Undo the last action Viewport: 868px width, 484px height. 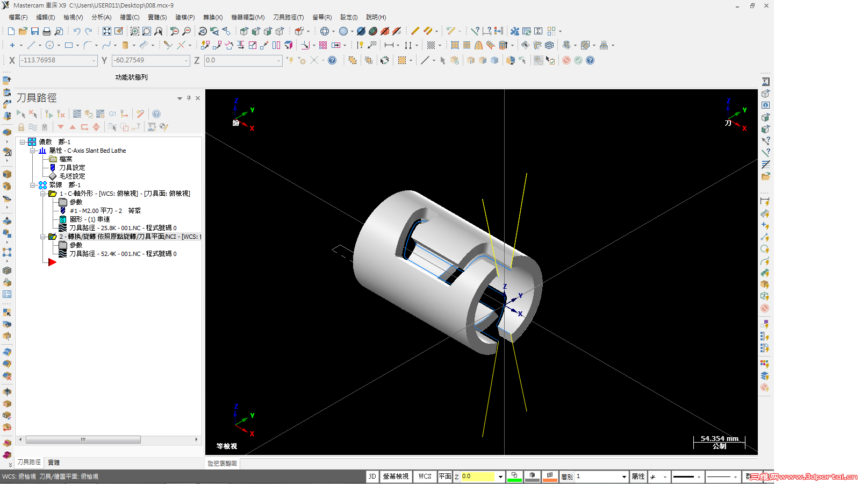pos(77,31)
